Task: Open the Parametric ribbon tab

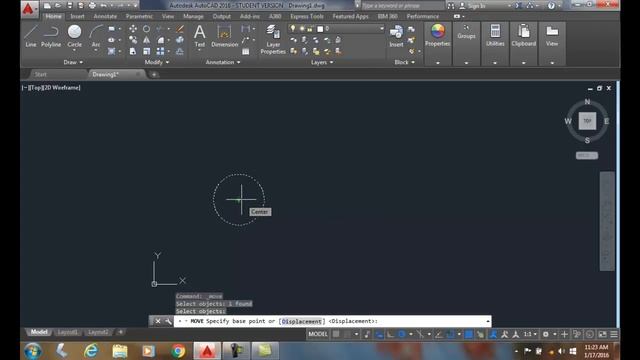Action: coord(139,16)
